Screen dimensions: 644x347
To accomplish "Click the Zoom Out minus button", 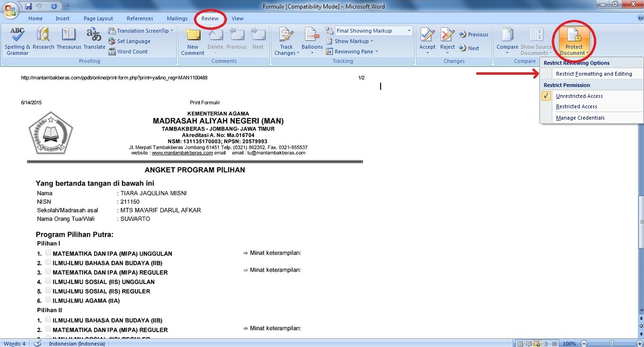I will click(x=584, y=344).
